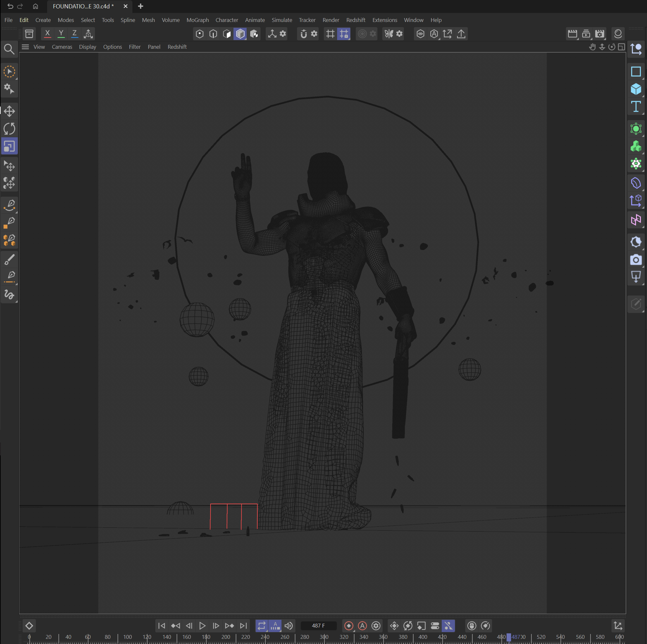647x644 pixels.
Task: Open the Simulate menu
Action: pos(281,20)
